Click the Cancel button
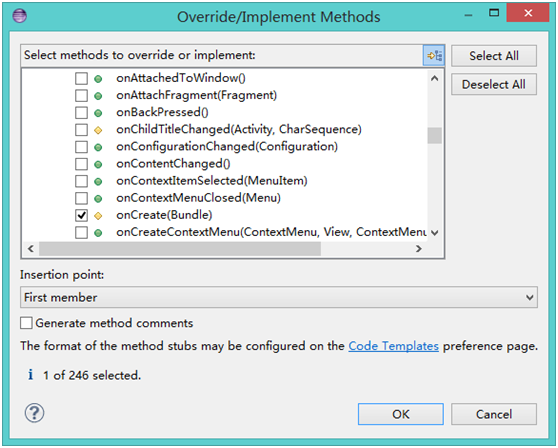 coord(494,414)
